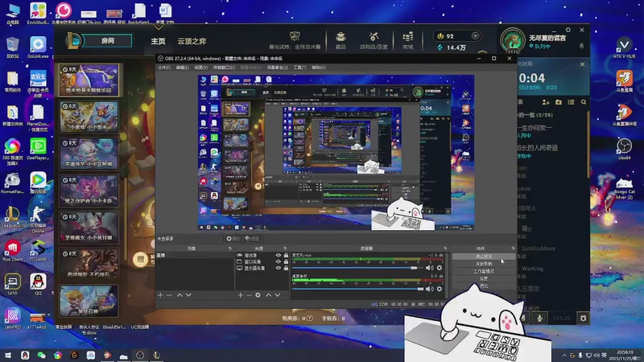Move scene up with the arrow in OBS
This screenshot has width=644, height=362.
(180, 295)
